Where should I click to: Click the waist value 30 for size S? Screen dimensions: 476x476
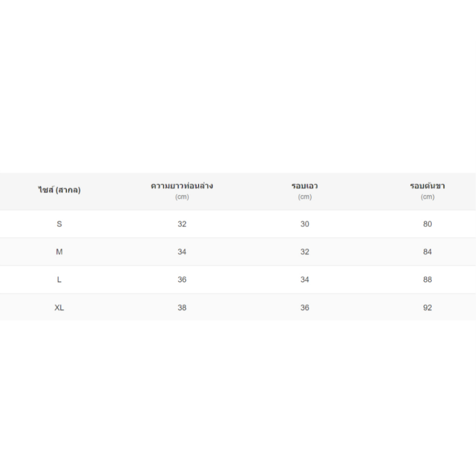[x=305, y=224]
